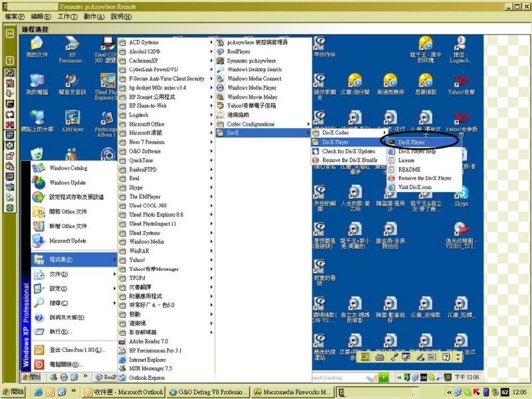Expand the pcAnywhere side toolbar with the >> icon
The image size is (532, 399).
[10, 34]
